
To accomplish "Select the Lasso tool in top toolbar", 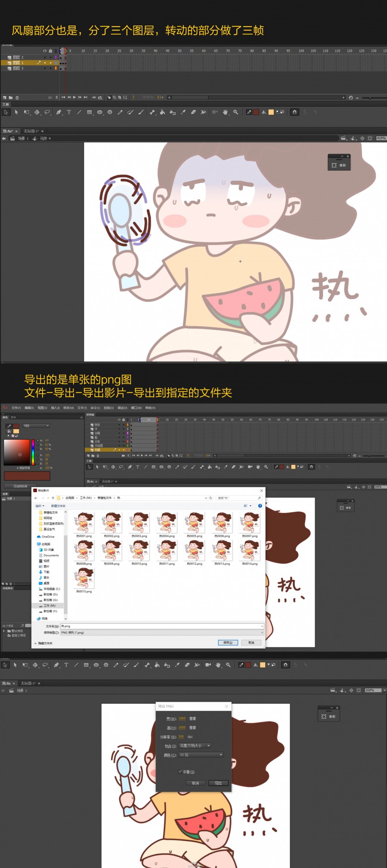I will click(47, 112).
